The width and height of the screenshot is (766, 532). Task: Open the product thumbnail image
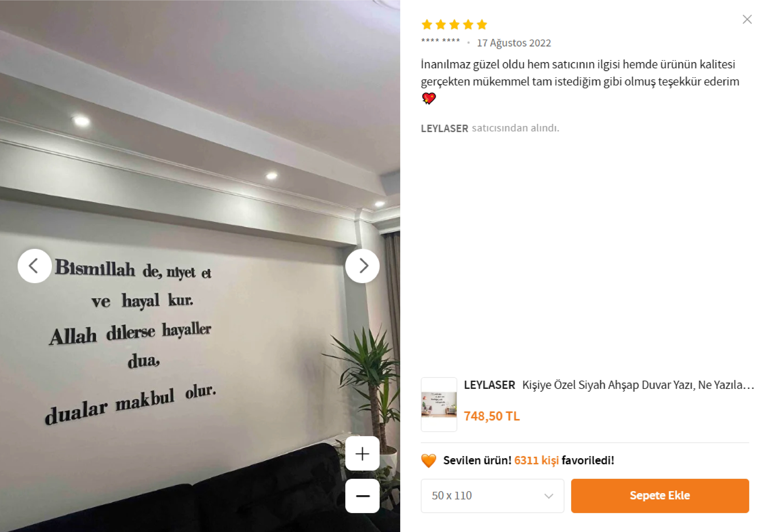point(439,404)
